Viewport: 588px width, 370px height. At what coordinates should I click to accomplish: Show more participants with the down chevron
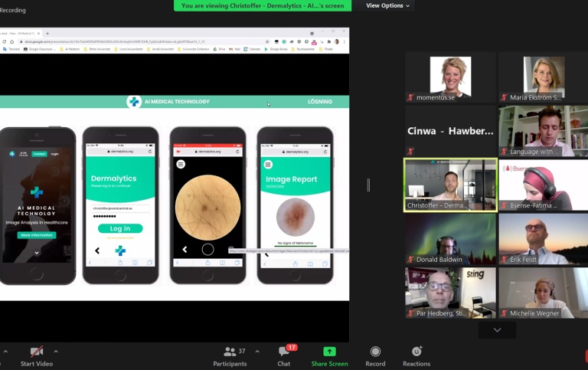pyautogui.click(x=497, y=330)
